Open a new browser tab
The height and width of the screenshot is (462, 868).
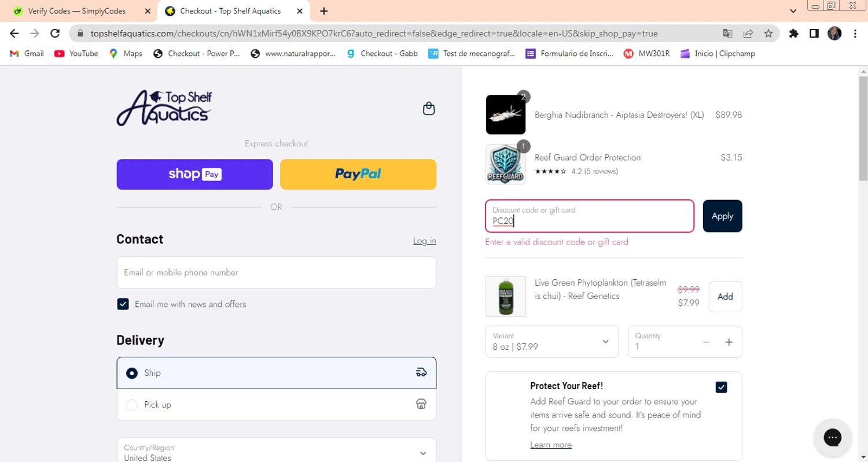click(324, 11)
